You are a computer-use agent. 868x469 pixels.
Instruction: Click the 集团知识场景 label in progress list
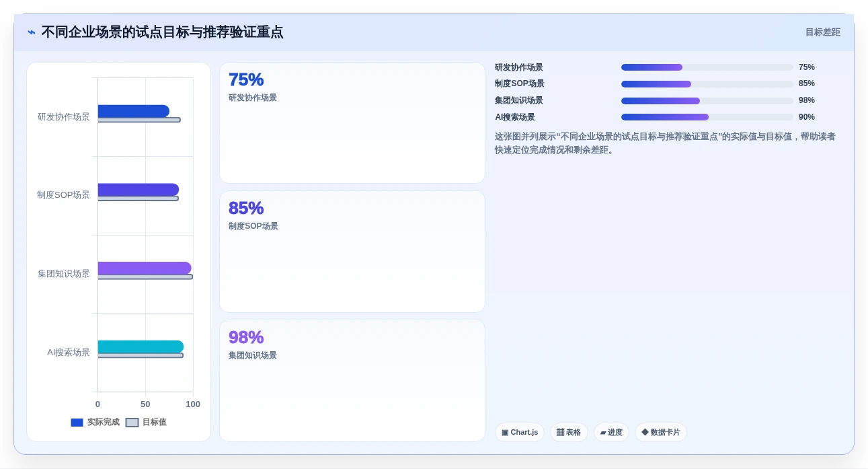pos(519,101)
